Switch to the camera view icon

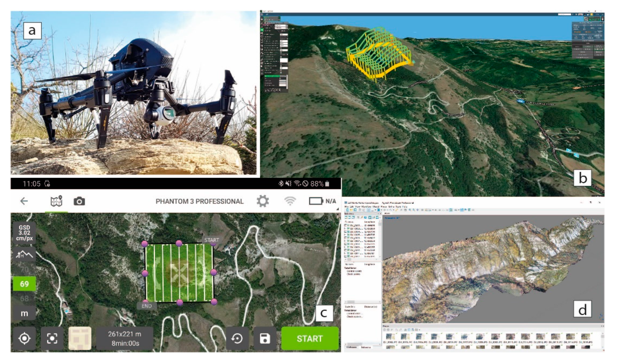(x=79, y=201)
